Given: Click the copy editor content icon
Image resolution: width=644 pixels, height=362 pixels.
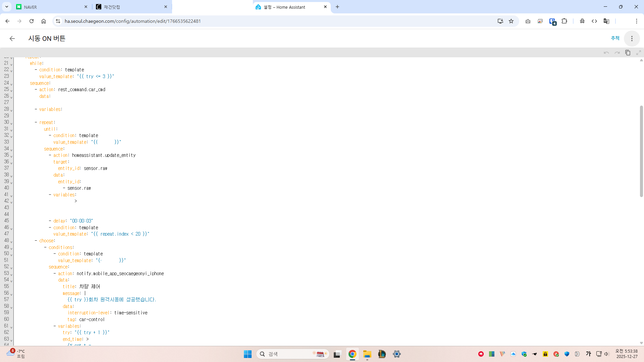Looking at the screenshot, I should 628,53.
